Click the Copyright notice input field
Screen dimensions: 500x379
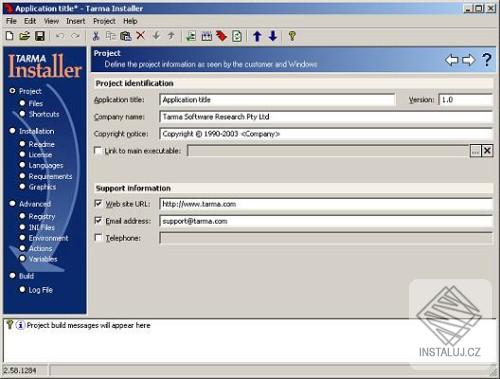click(x=326, y=134)
